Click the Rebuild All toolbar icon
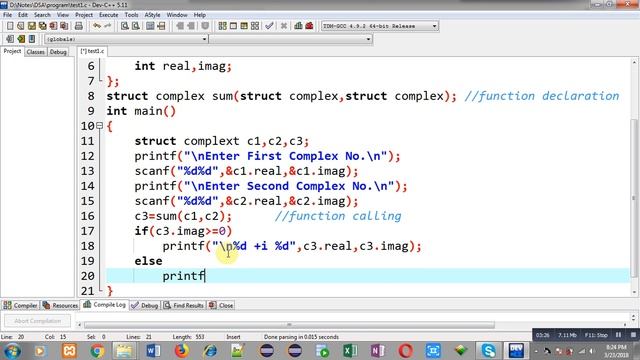The height and width of the screenshot is (360, 640). 255,26
